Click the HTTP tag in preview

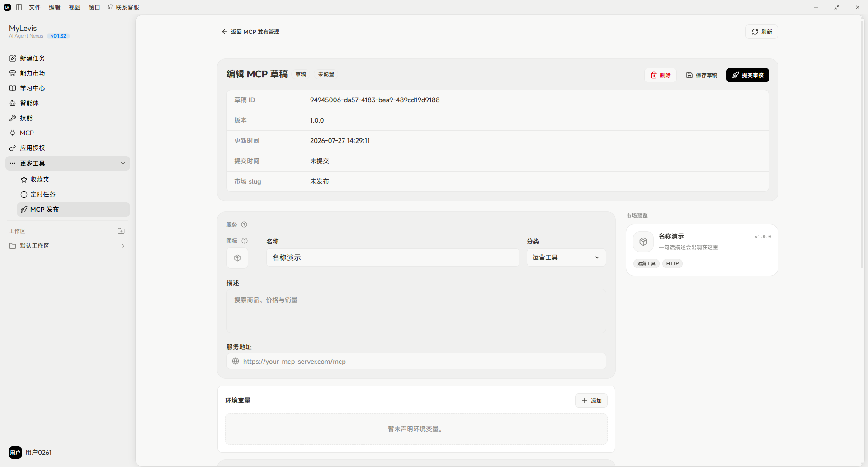click(672, 264)
